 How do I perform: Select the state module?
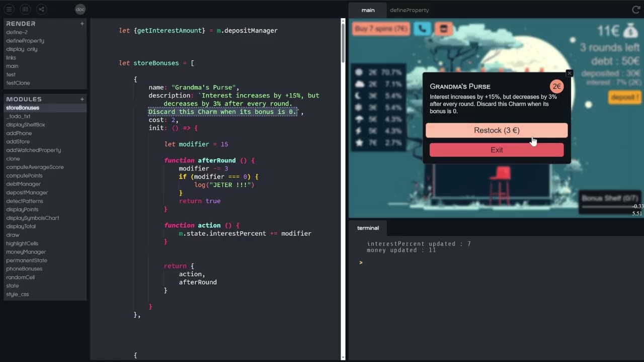pos(13,286)
